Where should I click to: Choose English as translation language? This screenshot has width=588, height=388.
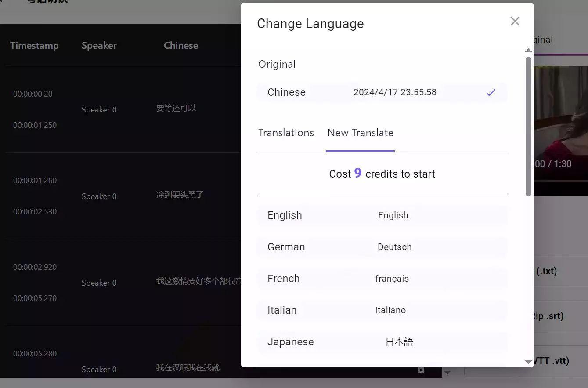[382, 215]
